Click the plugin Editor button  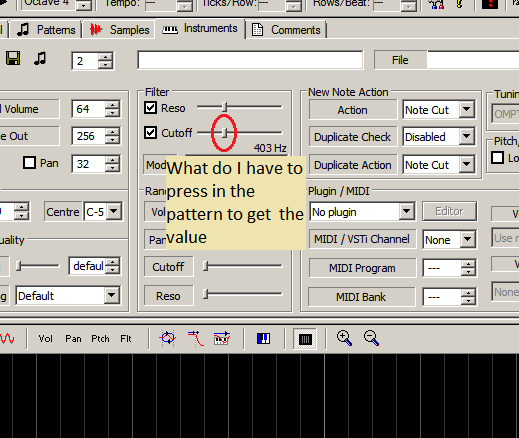point(449,211)
